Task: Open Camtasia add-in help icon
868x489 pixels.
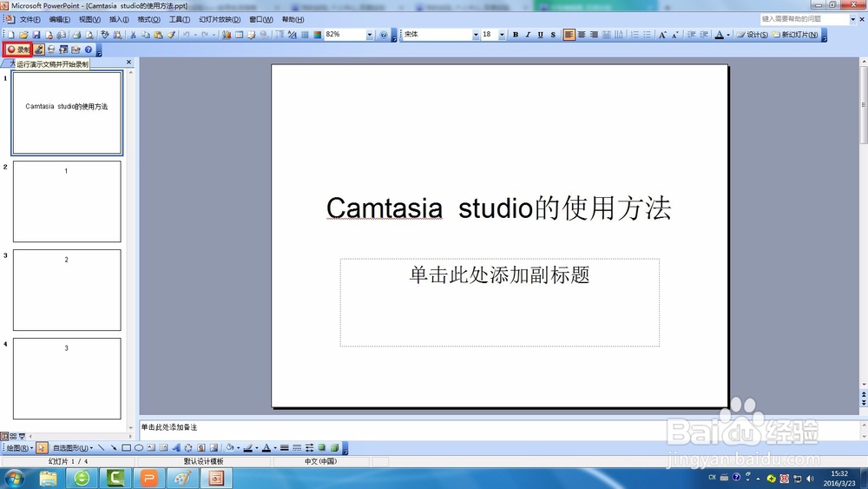Action: (88, 50)
